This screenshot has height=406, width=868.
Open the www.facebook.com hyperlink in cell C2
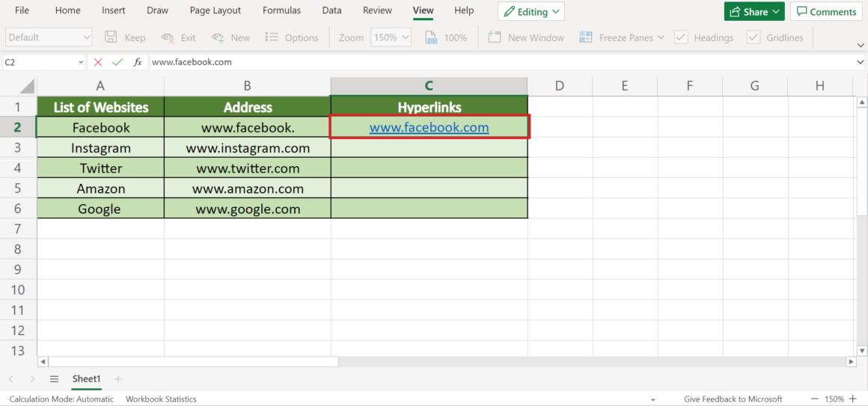[x=429, y=128]
